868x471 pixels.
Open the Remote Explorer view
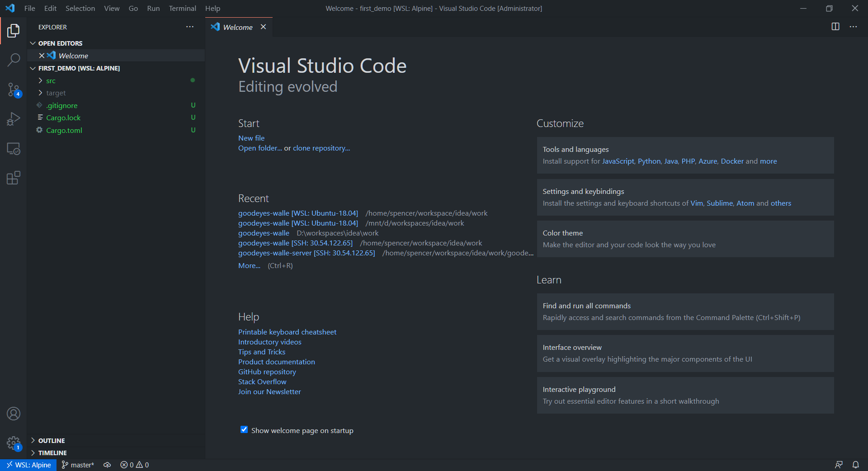coord(14,149)
